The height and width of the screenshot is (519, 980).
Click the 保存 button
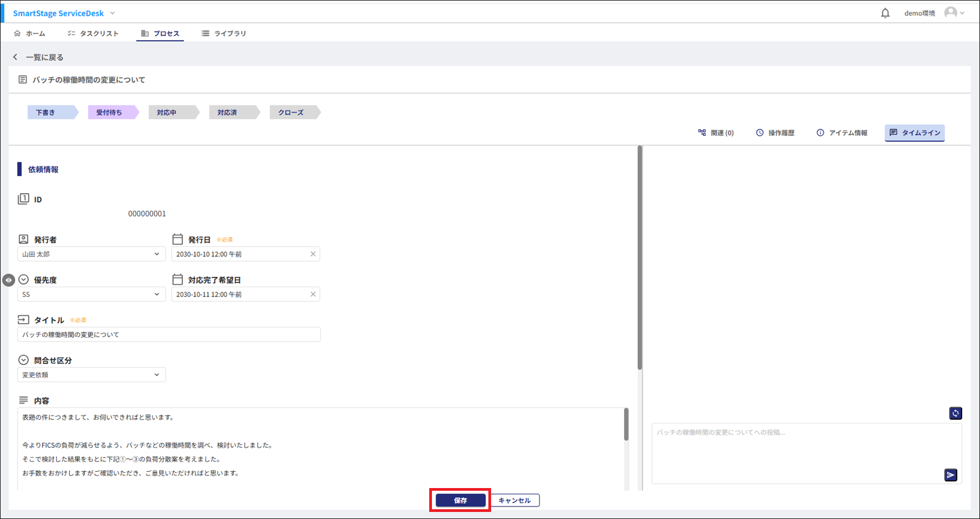pyautogui.click(x=460, y=501)
